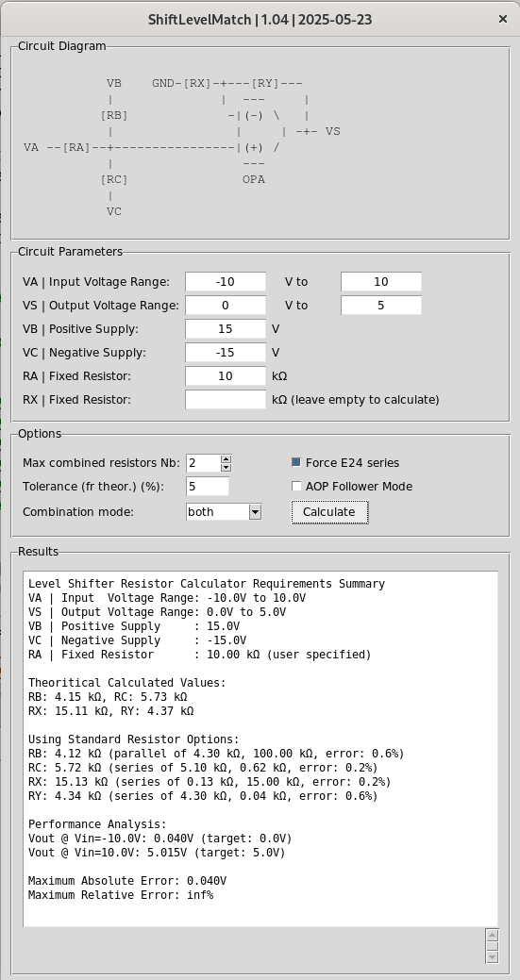Click 'RA | Fixed Resistor' summary line in results

pyautogui.click(x=199, y=655)
